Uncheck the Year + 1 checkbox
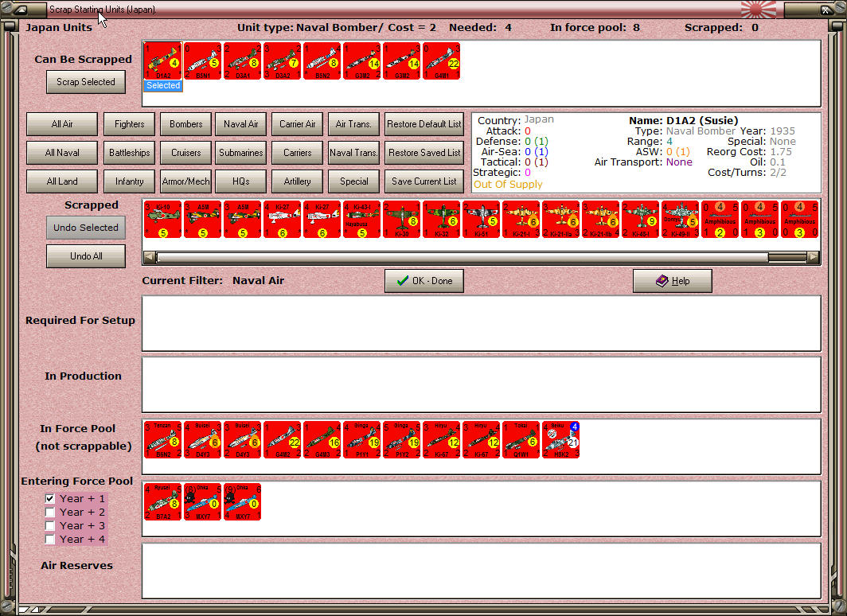This screenshot has width=847, height=616. [49, 498]
